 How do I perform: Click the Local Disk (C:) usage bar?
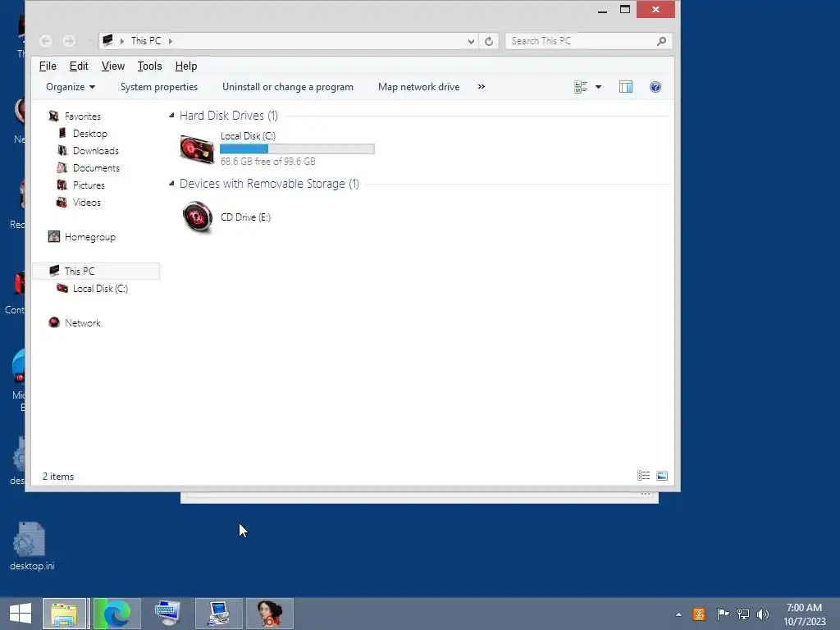(x=297, y=149)
